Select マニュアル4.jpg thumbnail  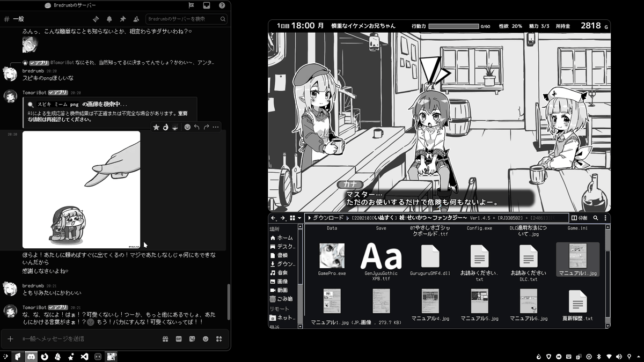(x=430, y=305)
